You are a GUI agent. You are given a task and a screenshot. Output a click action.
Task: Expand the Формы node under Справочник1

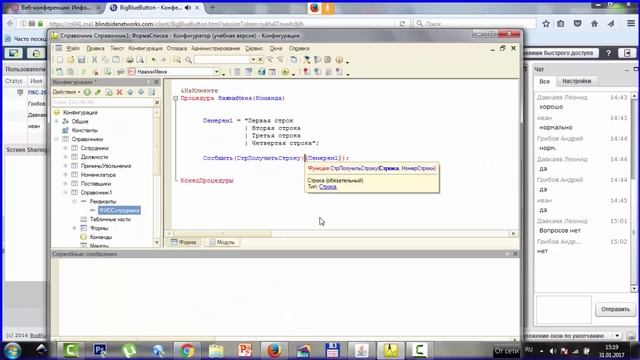click(x=74, y=228)
